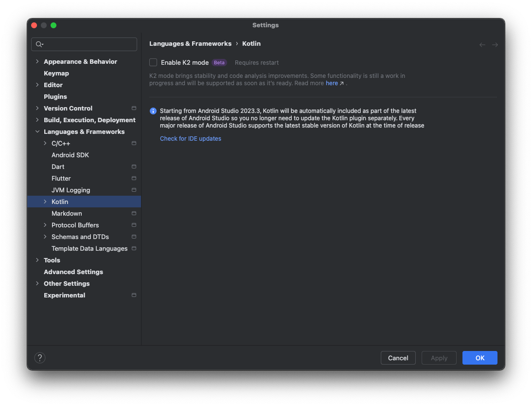
Task: Click the Template Data Languages project-level icon
Action: tap(134, 248)
